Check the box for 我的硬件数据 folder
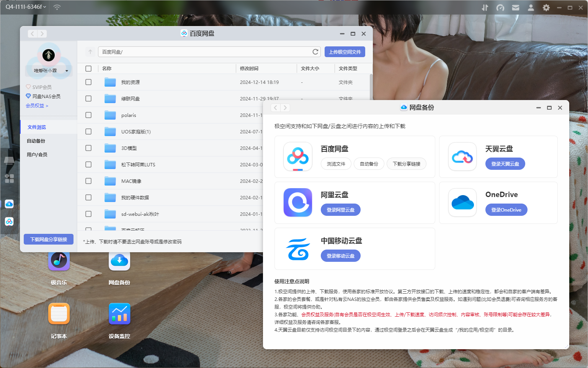The height and width of the screenshot is (368, 588). pos(88,197)
